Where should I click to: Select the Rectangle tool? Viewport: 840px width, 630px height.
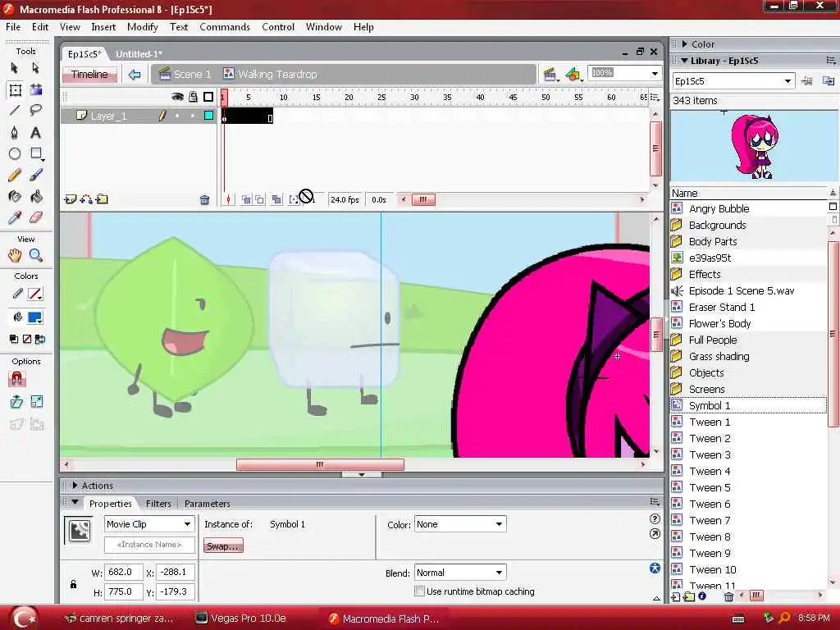36,153
